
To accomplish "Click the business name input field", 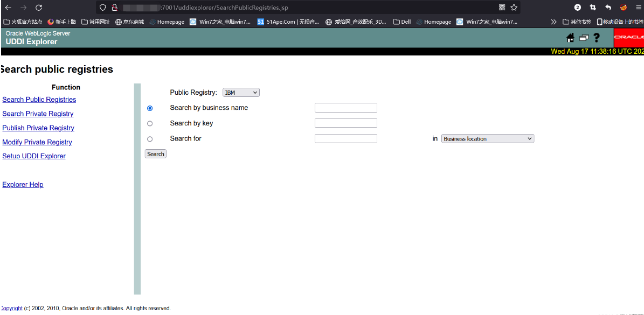I will (346, 108).
